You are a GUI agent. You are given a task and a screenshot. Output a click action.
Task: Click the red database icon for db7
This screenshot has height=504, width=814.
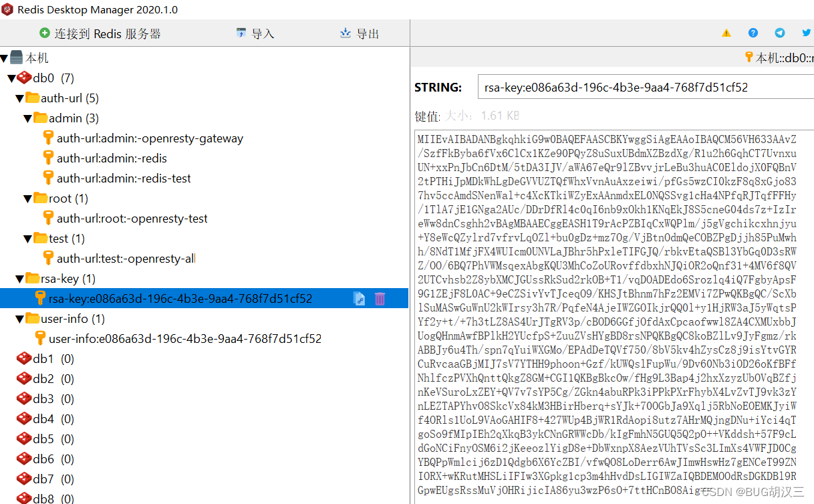click(x=25, y=479)
